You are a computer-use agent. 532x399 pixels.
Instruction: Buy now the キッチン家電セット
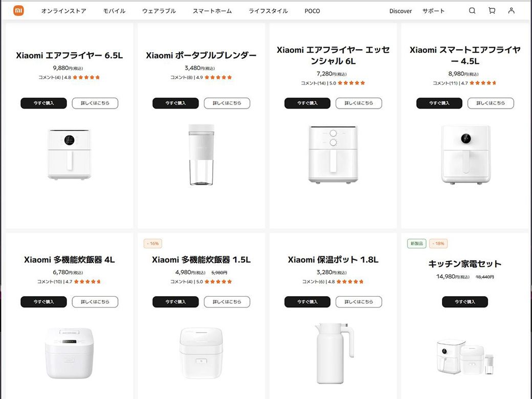pyautogui.click(x=464, y=302)
